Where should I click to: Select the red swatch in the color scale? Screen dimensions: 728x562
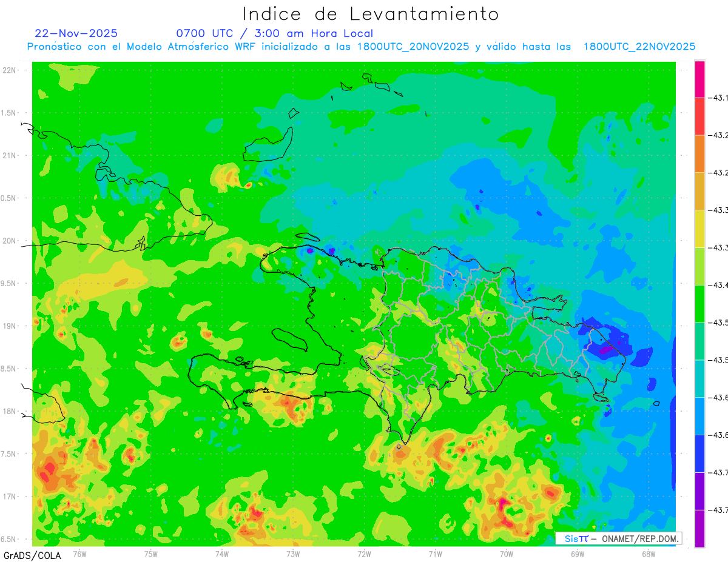click(699, 116)
